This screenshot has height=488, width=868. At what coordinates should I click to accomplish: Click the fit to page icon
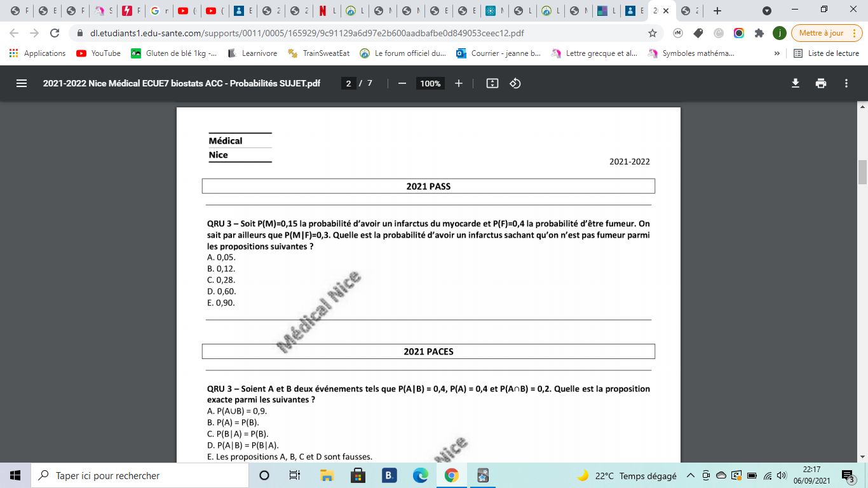(492, 83)
